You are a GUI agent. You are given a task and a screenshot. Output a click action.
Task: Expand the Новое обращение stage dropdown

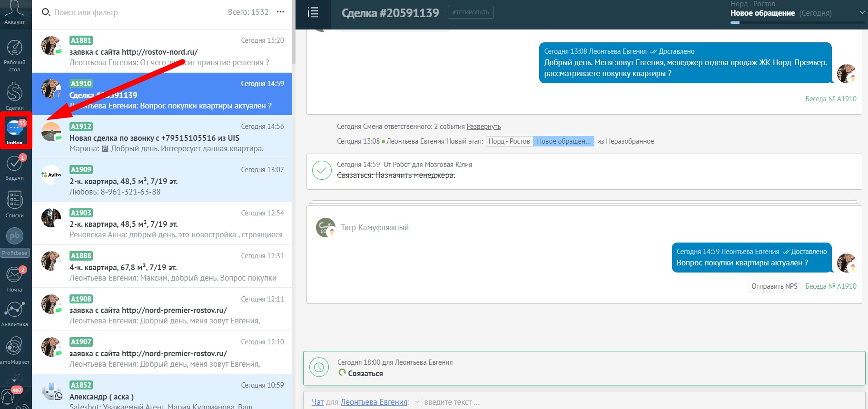click(x=862, y=13)
